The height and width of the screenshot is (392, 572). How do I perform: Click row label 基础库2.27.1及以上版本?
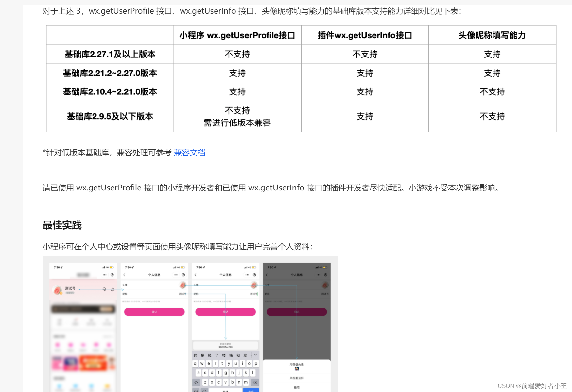click(110, 54)
